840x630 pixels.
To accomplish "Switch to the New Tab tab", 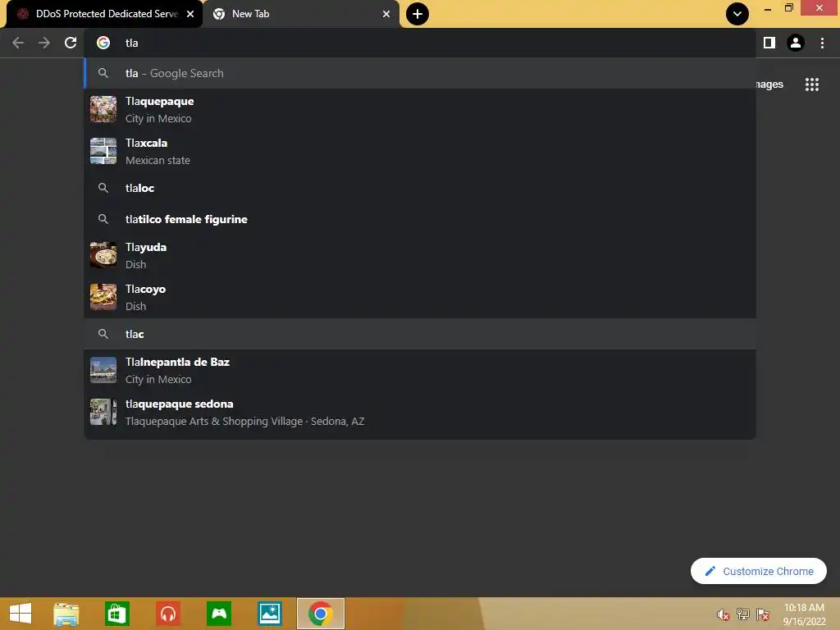I will tap(301, 14).
